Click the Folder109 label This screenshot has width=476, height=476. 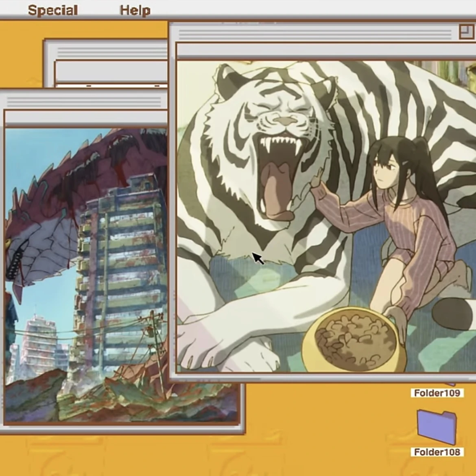coord(437,393)
